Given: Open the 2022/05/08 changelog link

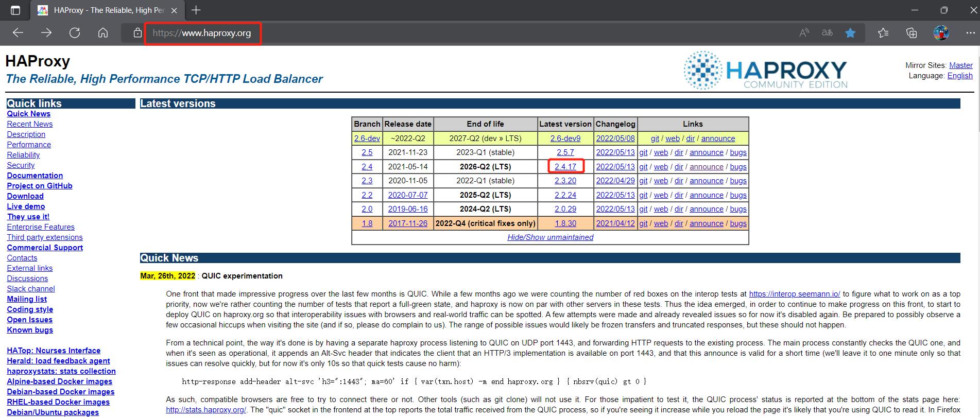Looking at the screenshot, I should [x=615, y=138].
